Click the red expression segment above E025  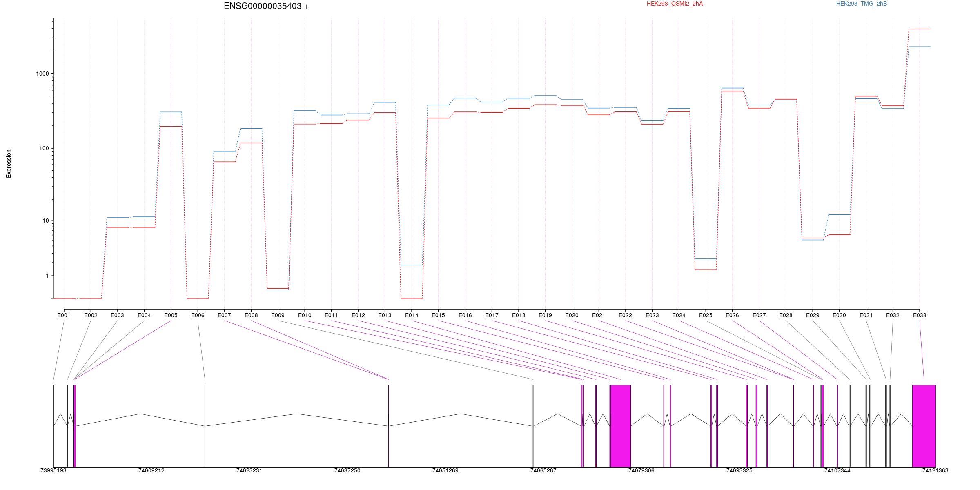point(706,269)
